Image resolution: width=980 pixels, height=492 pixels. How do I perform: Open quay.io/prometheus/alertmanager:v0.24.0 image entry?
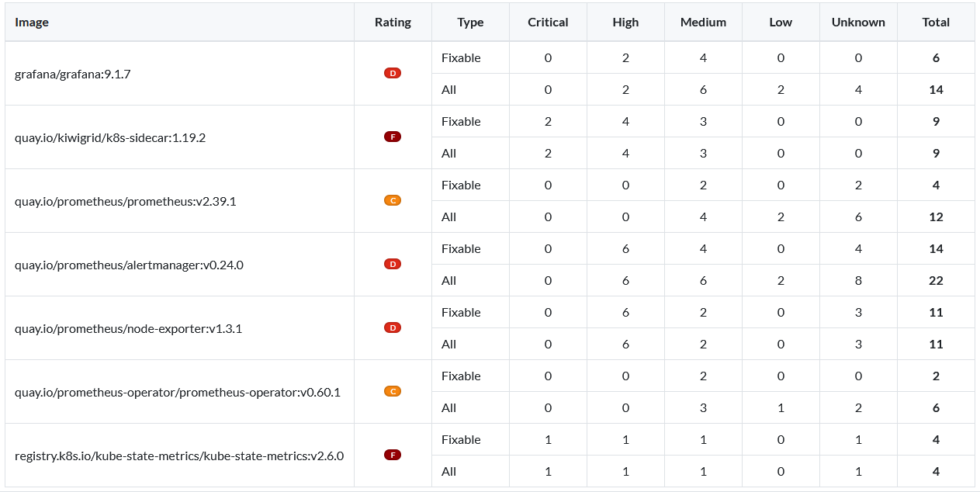[129, 265]
